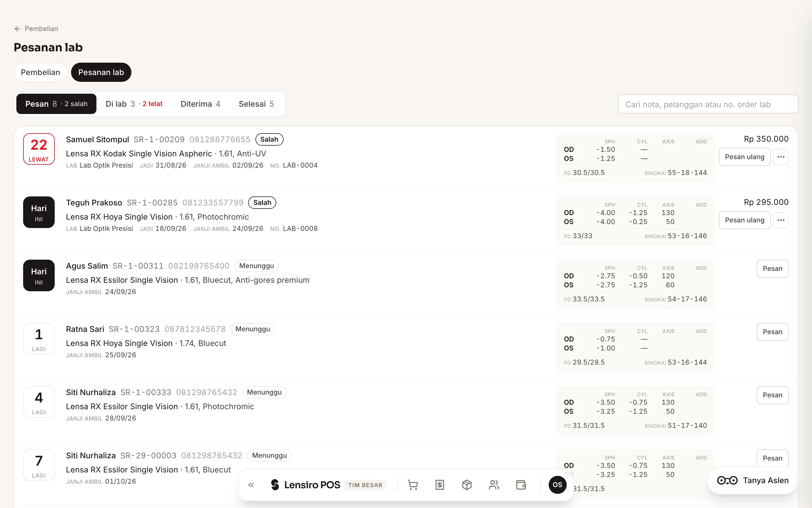The image size is (812, 508).
Task: Click the 22 LEWAT overdue date badge
Action: 39,149
